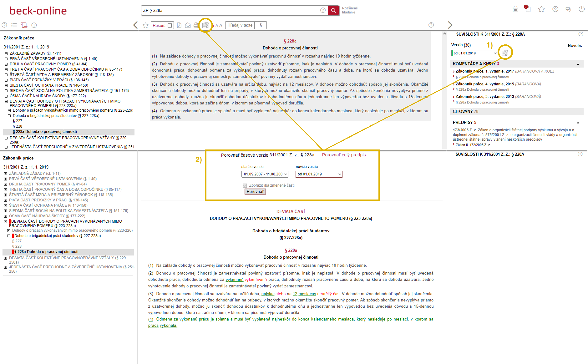Click the search magnifier button
Image resolution: width=588 pixels, height=364 pixels.
333,10
